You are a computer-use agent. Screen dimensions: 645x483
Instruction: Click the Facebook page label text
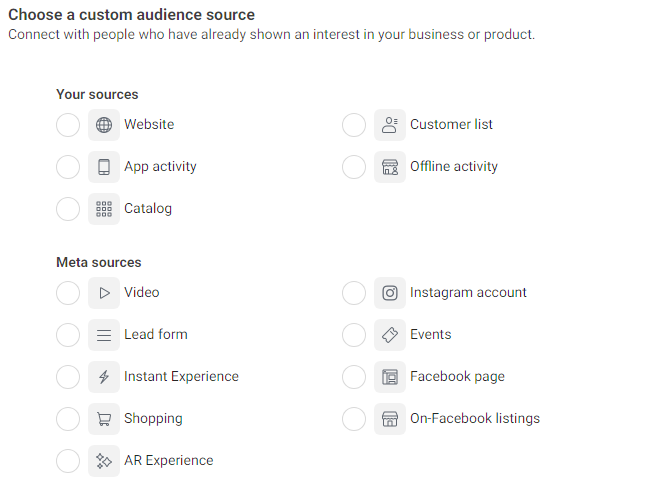pos(457,377)
